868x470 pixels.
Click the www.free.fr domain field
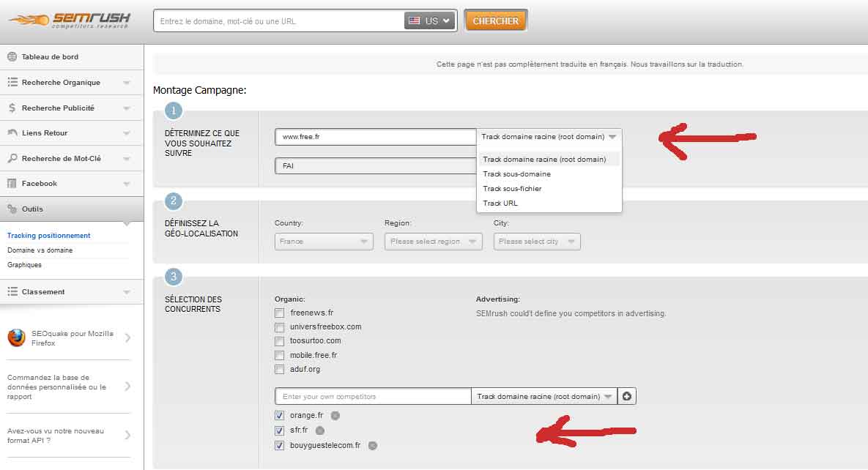[375, 137]
